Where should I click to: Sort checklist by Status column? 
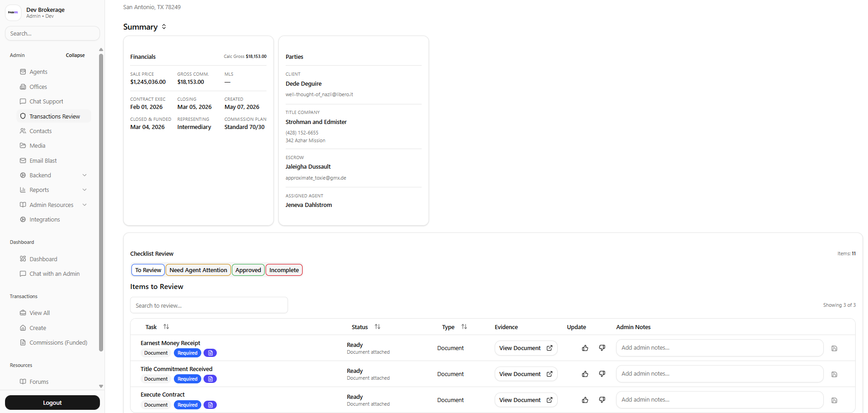point(377,327)
